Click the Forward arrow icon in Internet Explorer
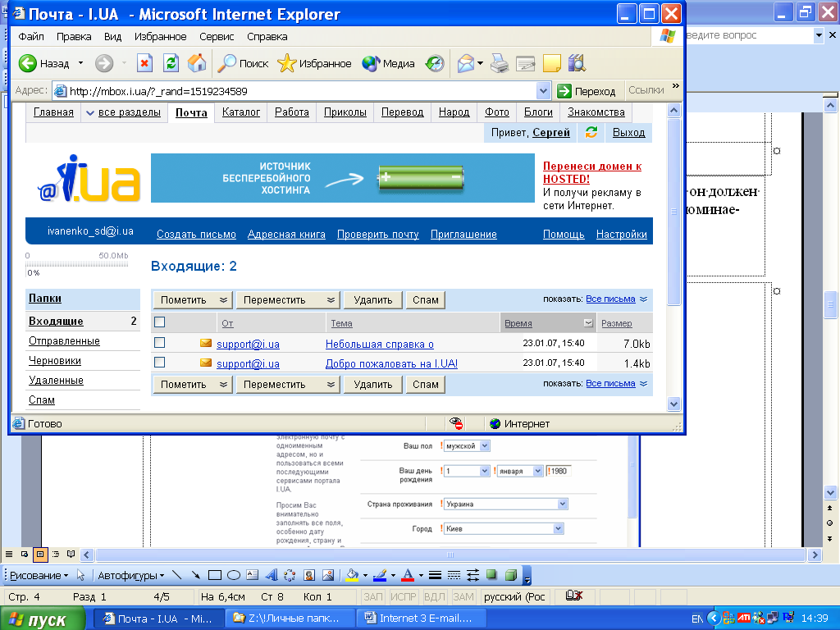The width and height of the screenshot is (840, 630). coord(104,63)
